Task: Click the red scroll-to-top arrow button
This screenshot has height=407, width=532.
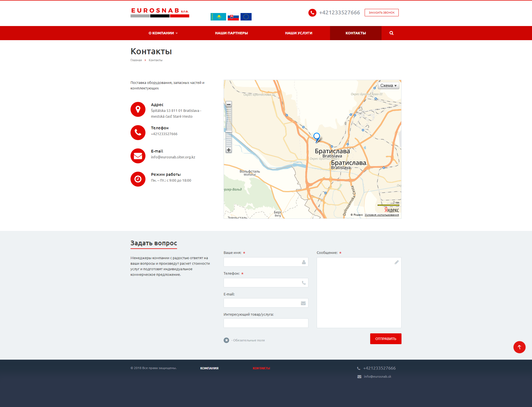Action: point(519,347)
